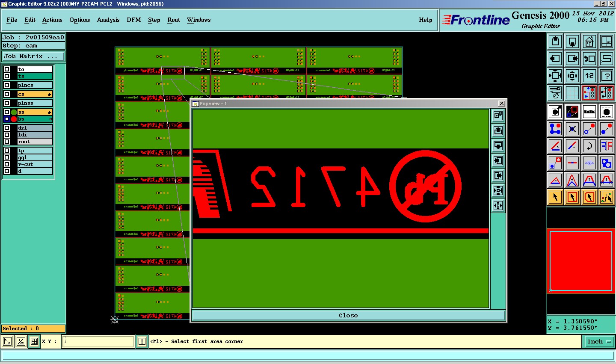
Task: Toggle the checkbox for layer v-cut
Action: [x=7, y=164]
